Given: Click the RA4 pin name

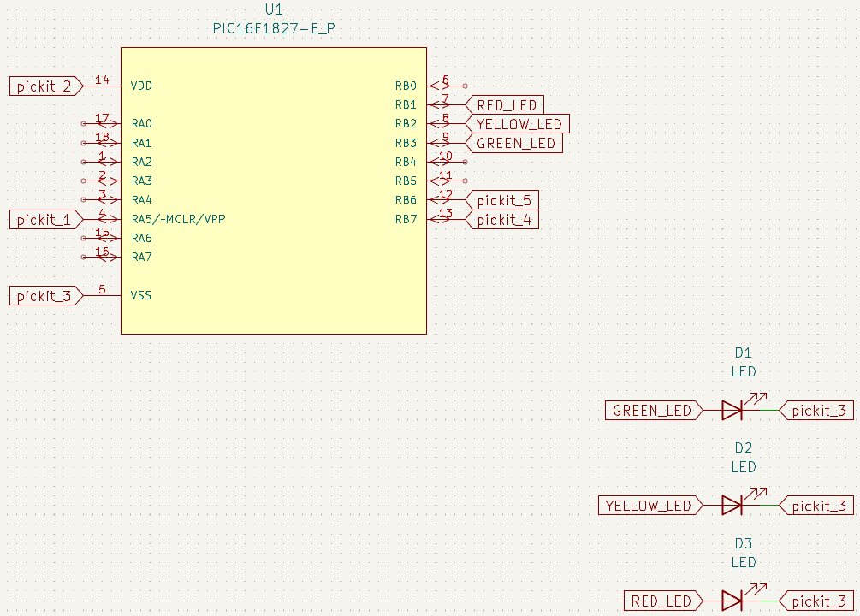Looking at the screenshot, I should coord(141,199).
